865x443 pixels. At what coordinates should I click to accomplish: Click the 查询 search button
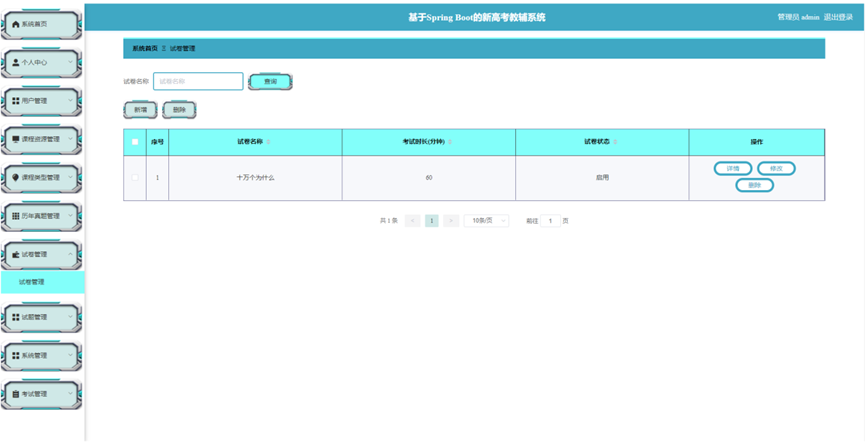pyautogui.click(x=270, y=82)
